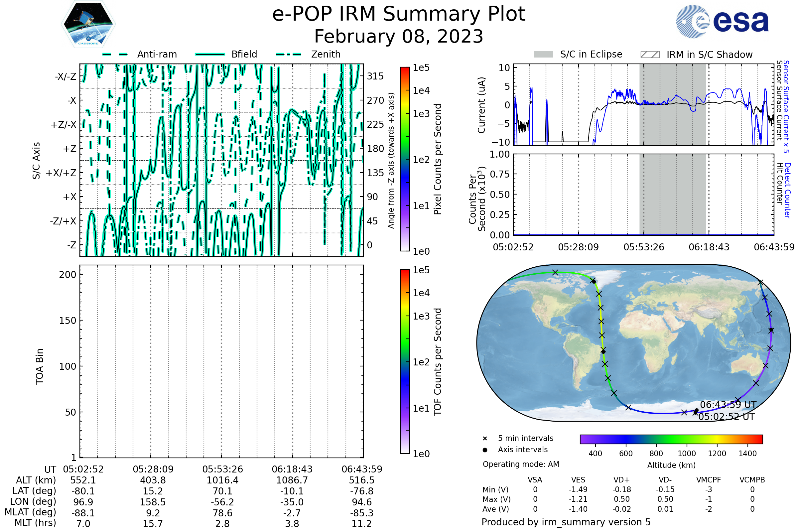Click the Bfield solid legend line
This screenshot has height=532, width=798.
pos(210,54)
